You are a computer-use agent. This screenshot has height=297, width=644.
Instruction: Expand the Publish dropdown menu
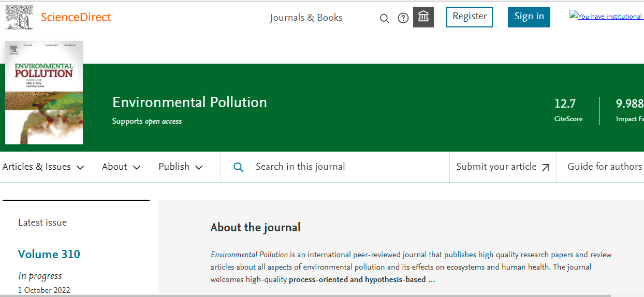(180, 167)
